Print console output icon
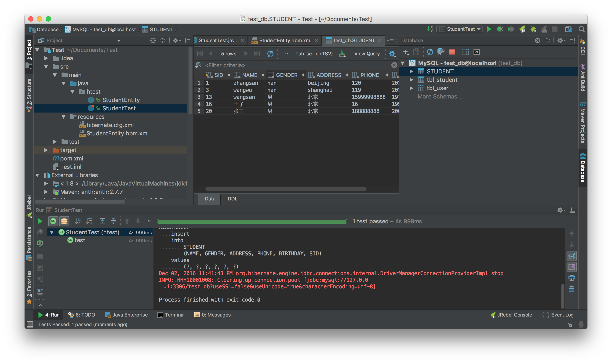This screenshot has height=364, width=612. [x=571, y=278]
